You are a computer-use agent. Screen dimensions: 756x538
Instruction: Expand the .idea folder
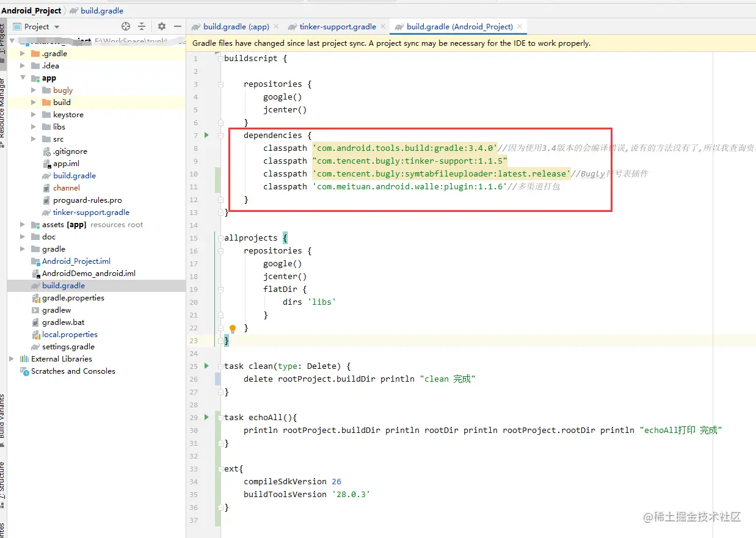tap(23, 66)
